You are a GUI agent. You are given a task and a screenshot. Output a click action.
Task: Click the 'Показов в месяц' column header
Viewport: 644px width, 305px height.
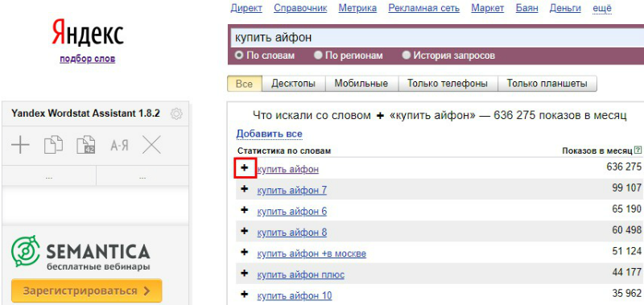click(x=597, y=151)
